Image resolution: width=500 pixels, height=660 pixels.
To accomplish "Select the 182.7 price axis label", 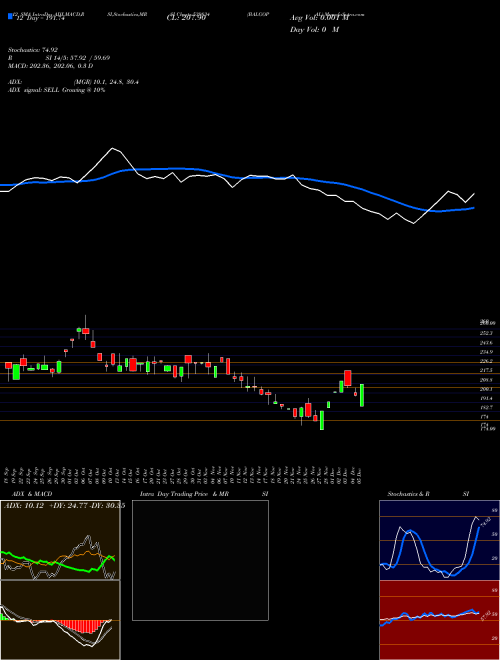I will (x=486, y=408).
